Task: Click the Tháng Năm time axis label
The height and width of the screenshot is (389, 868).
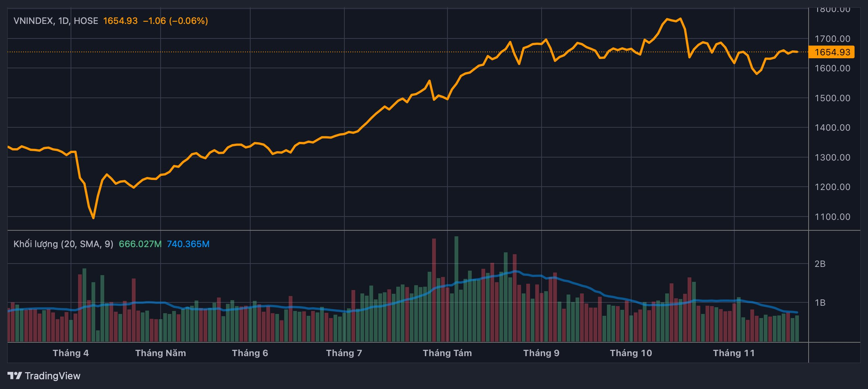Action: tap(160, 353)
